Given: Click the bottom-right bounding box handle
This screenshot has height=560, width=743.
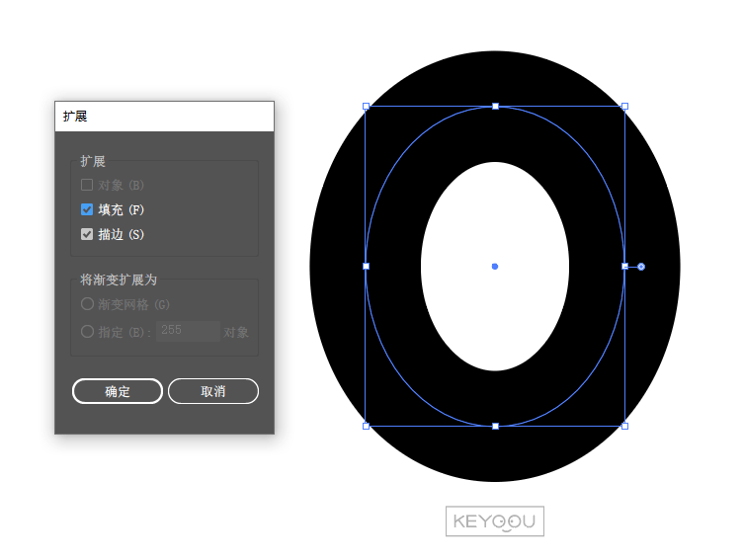Looking at the screenshot, I should (624, 426).
